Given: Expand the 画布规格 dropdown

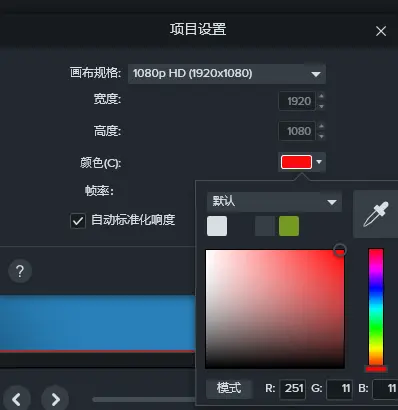Looking at the screenshot, I should coord(227,74).
